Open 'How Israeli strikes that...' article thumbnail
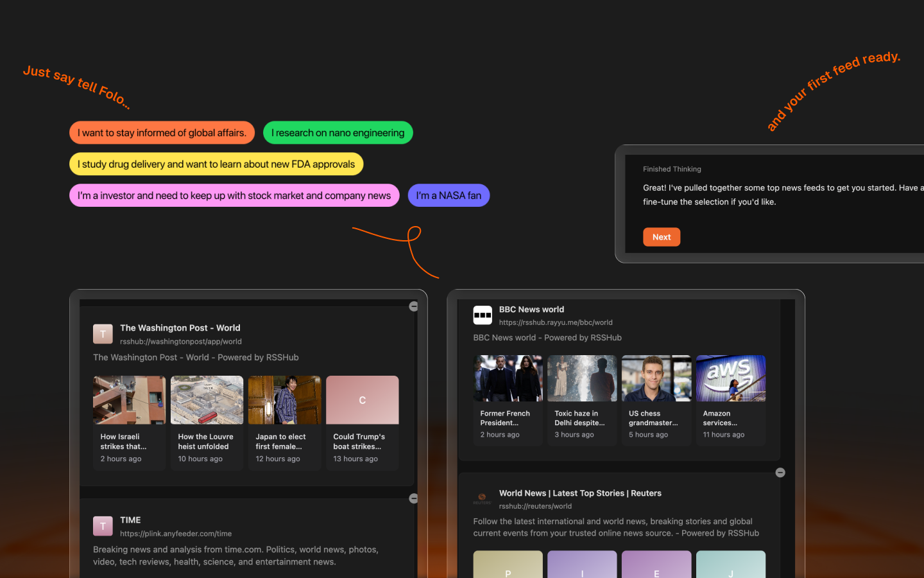Viewport: 924px width, 578px height. [x=129, y=400]
